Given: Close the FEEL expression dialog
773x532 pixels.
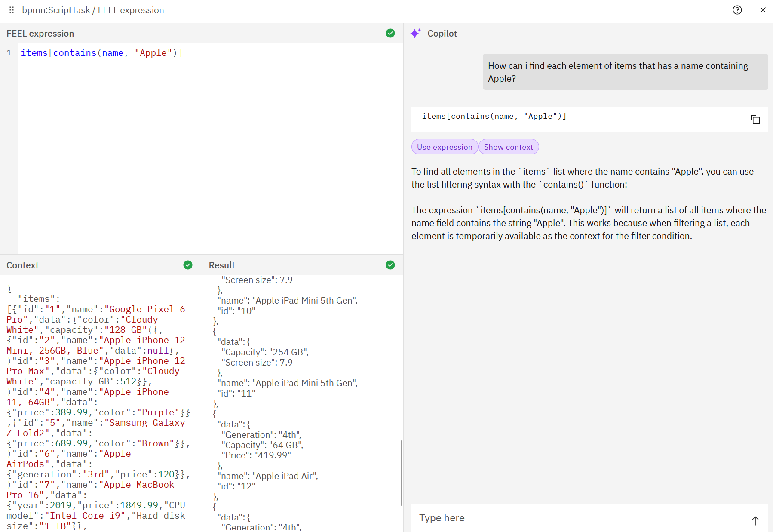Looking at the screenshot, I should [763, 10].
